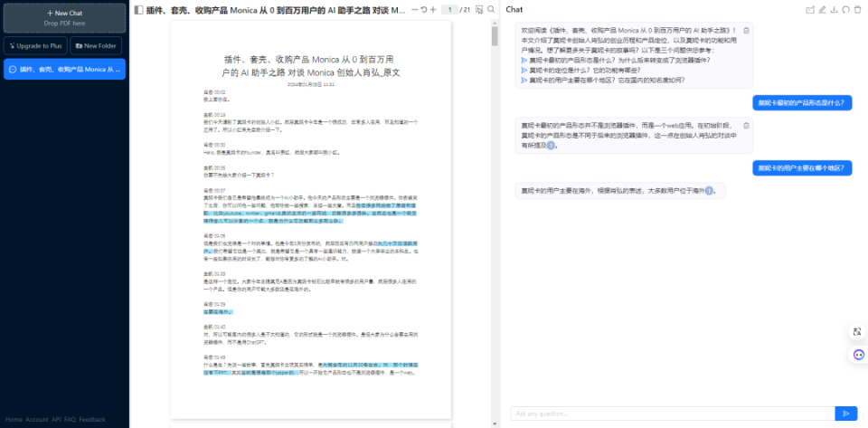Click the New Chat drop area

pyautogui.click(x=64, y=18)
